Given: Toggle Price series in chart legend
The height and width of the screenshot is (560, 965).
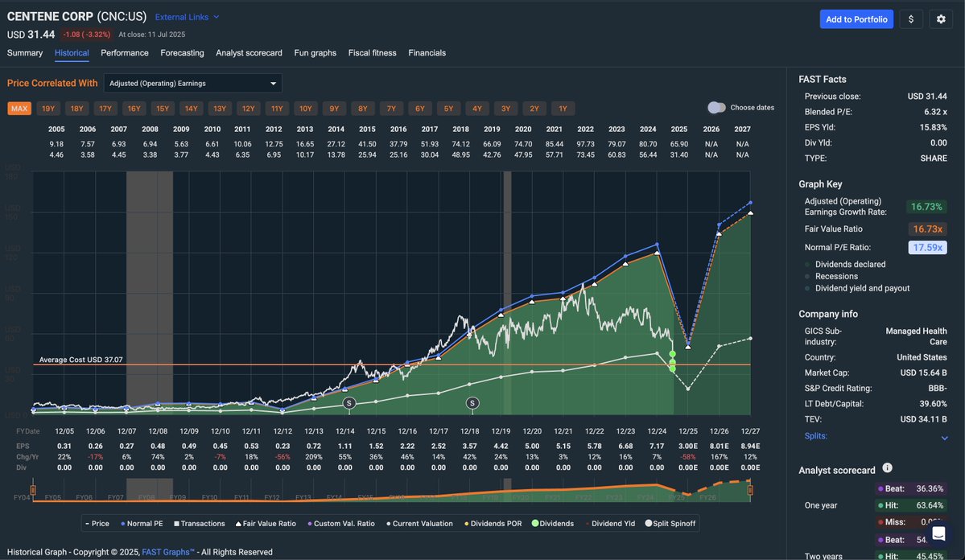Looking at the screenshot, I should (x=97, y=524).
